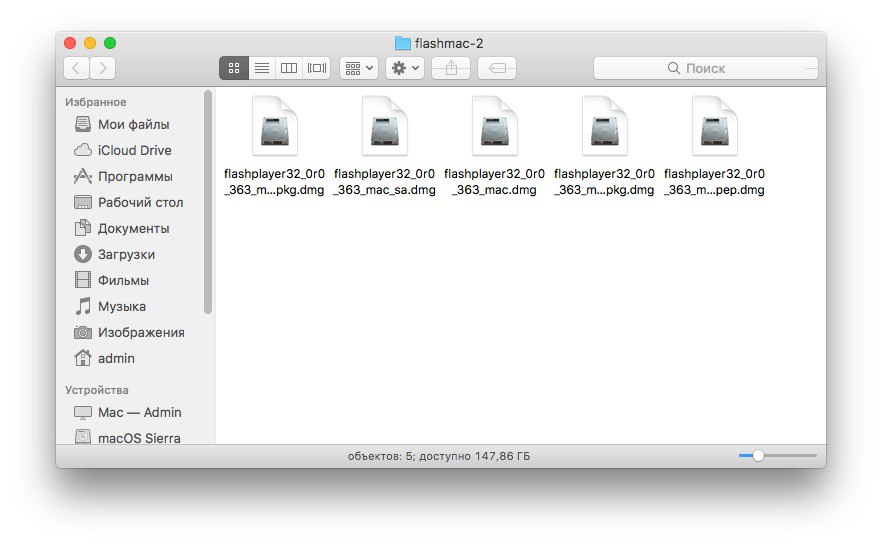This screenshot has height=548, width=882.
Task: Click the icon size slider
Action: point(758,455)
